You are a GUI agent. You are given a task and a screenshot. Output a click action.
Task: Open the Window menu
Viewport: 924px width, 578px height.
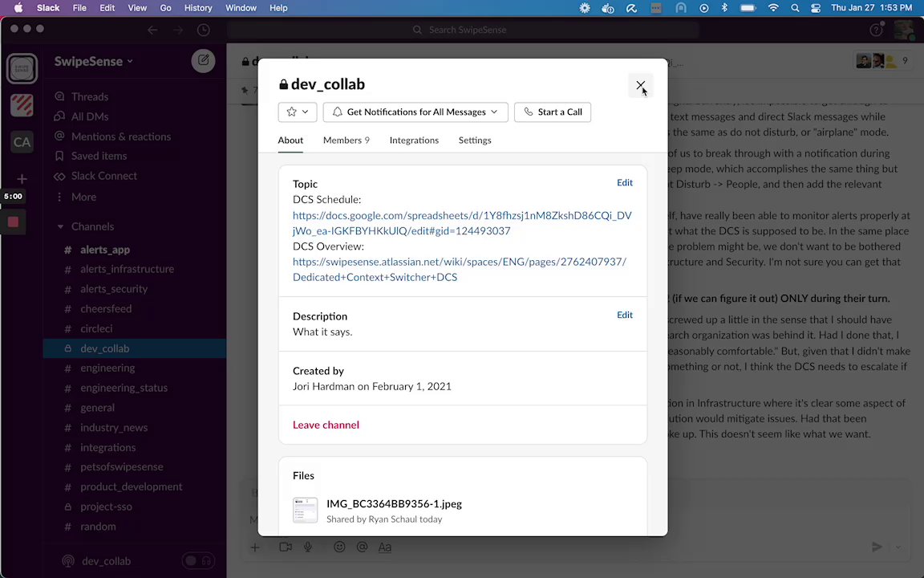click(x=241, y=8)
